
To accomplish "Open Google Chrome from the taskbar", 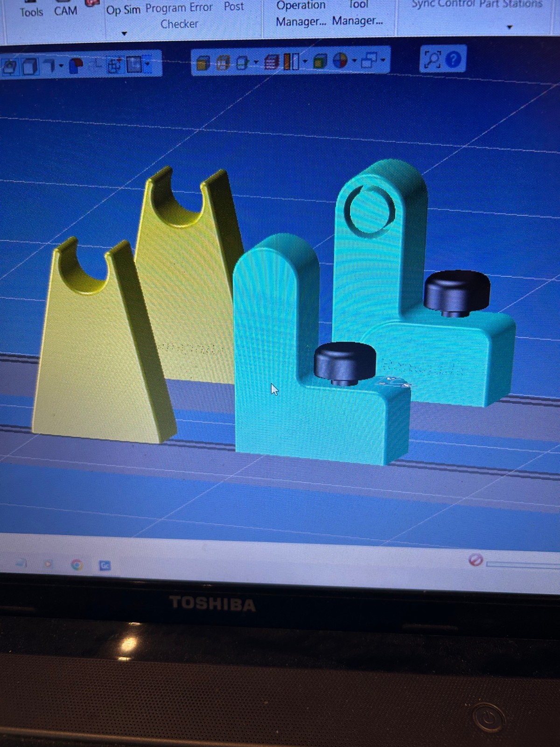I will point(77,565).
